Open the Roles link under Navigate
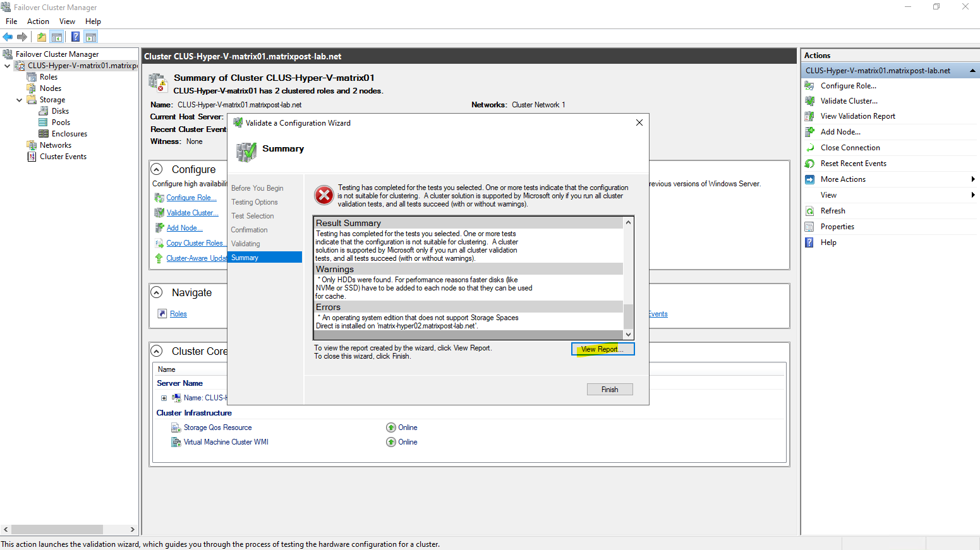The height and width of the screenshot is (550, 980). click(178, 314)
